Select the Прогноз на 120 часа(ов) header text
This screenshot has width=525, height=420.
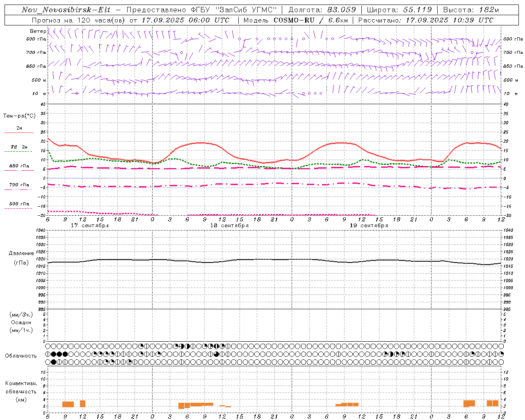[x=78, y=20]
